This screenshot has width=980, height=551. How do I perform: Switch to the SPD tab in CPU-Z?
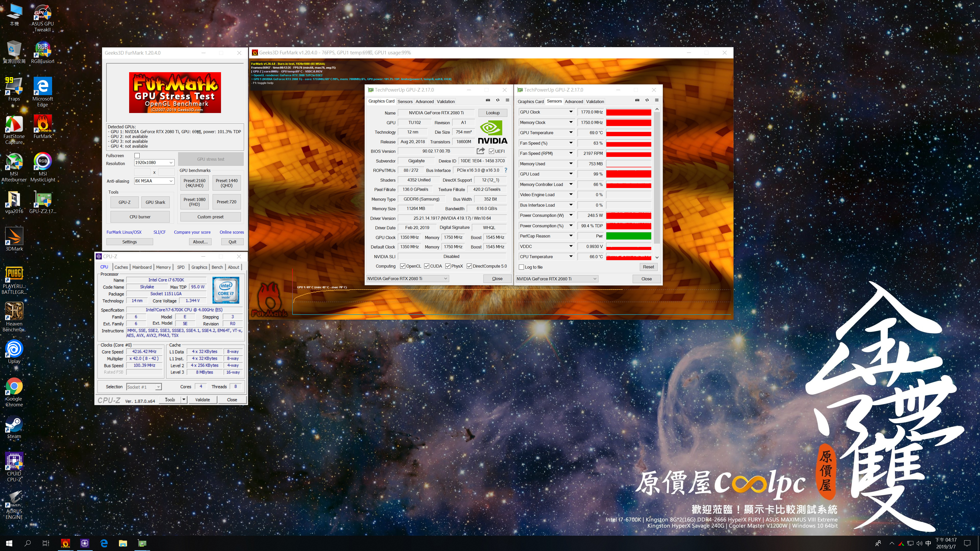coord(181,267)
